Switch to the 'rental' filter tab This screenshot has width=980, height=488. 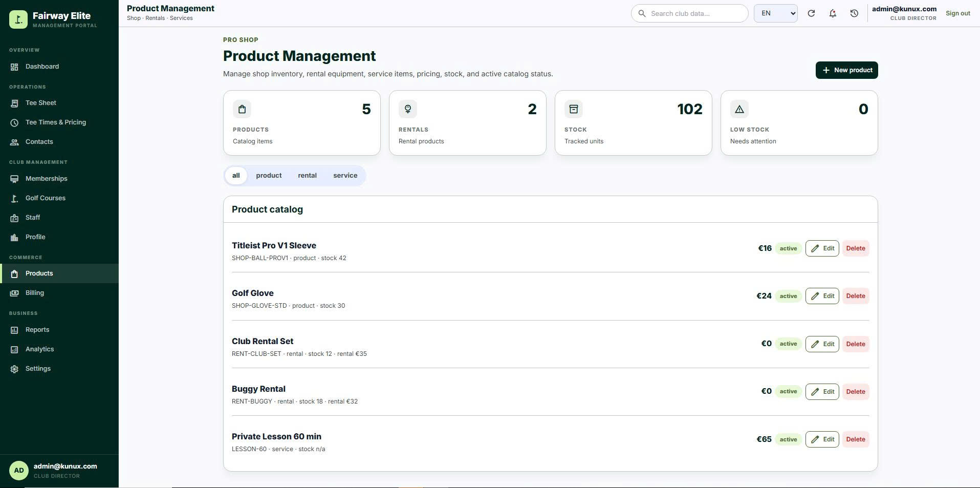click(x=307, y=176)
